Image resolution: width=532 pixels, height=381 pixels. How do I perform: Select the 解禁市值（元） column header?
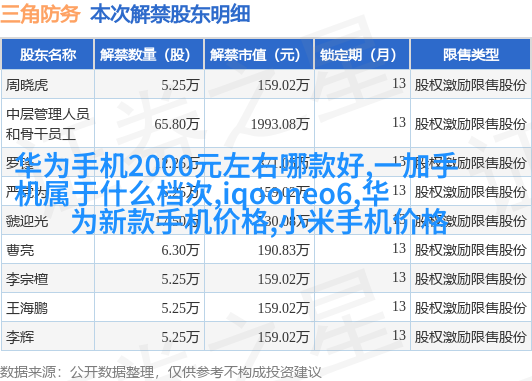[259, 54]
